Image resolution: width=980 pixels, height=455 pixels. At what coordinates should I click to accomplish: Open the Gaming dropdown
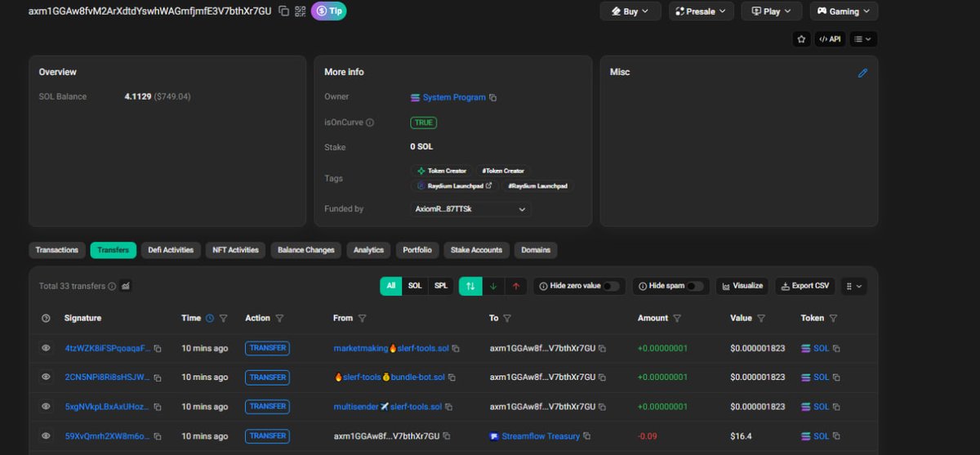click(x=844, y=11)
